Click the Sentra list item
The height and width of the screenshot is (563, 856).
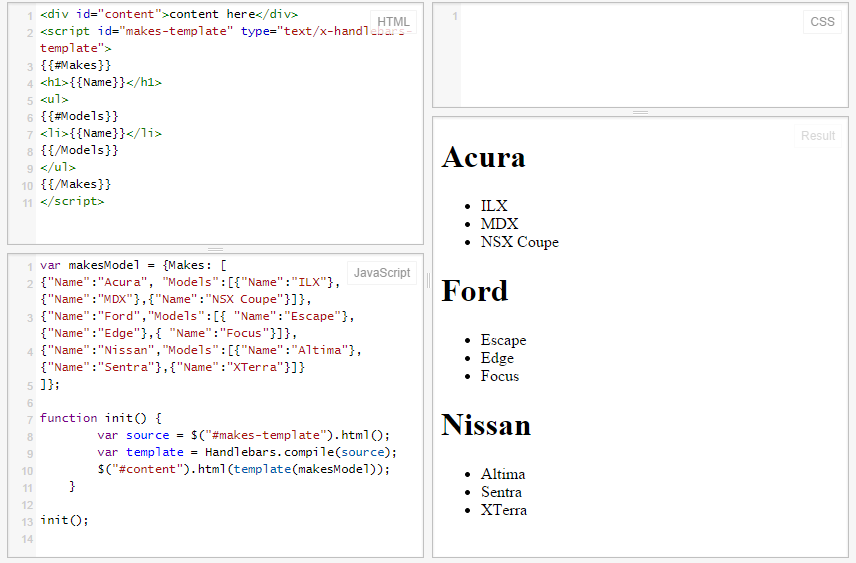coord(501,492)
